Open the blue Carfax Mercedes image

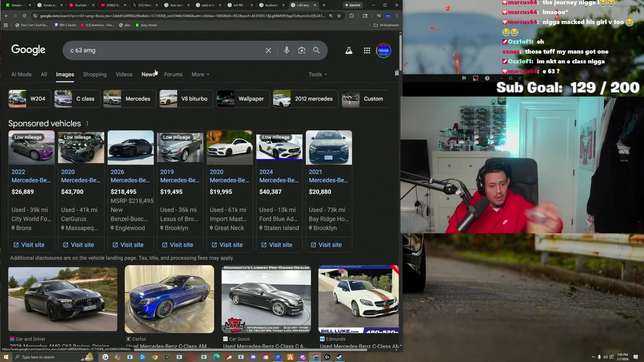click(x=169, y=300)
